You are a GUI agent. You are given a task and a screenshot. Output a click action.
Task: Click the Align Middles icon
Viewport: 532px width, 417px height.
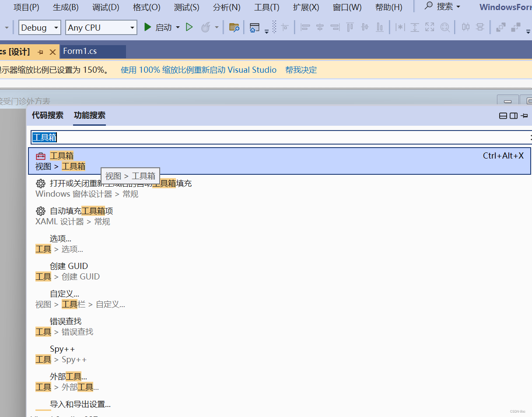click(365, 28)
